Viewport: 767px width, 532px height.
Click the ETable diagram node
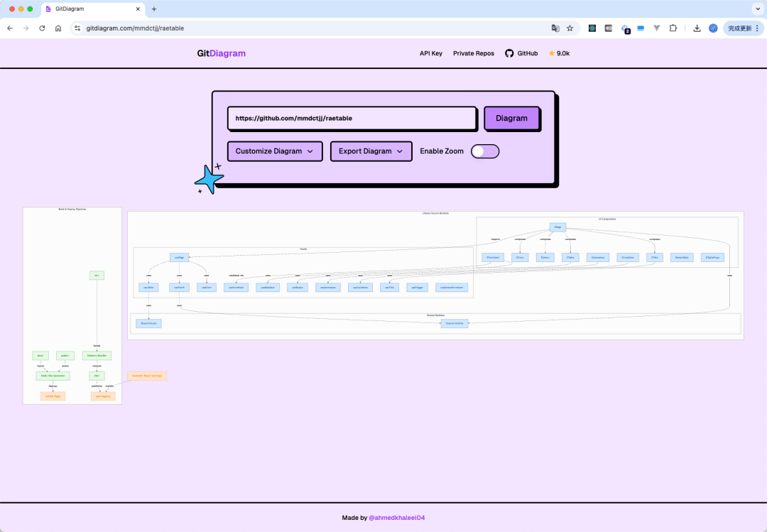click(570, 257)
